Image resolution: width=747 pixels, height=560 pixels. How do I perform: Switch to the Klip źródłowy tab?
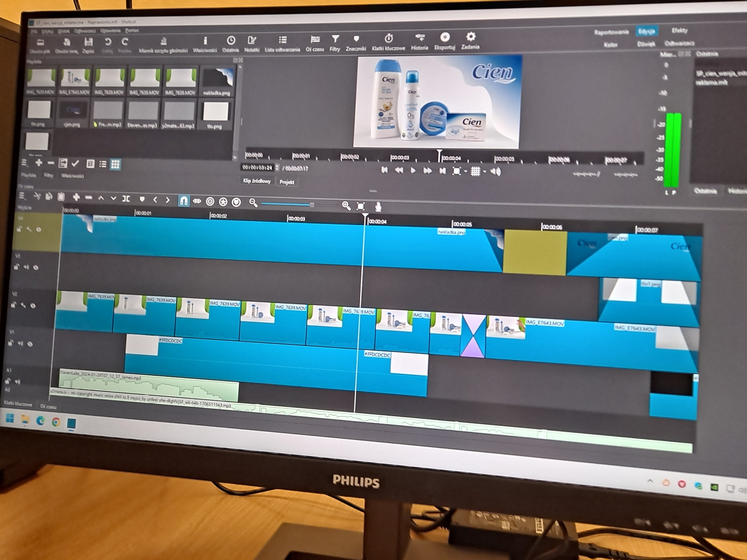[x=257, y=181]
